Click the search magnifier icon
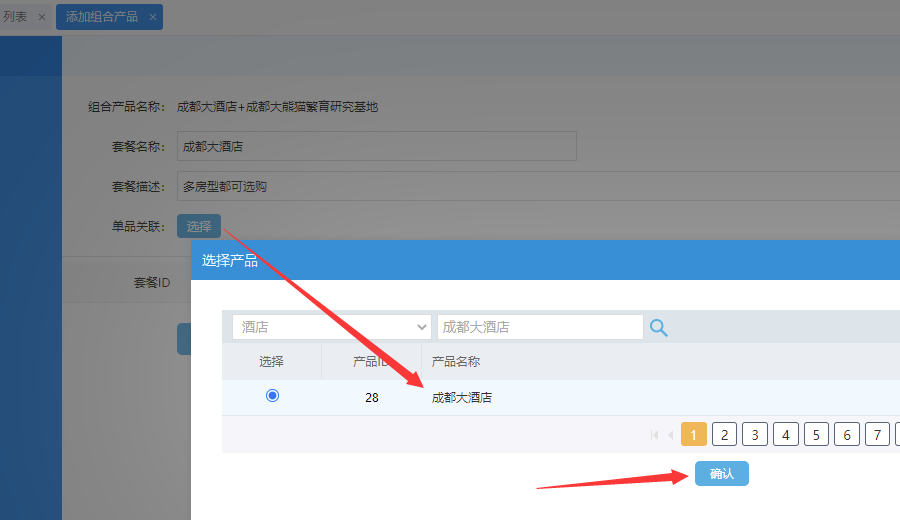This screenshot has height=520, width=900. tap(659, 327)
